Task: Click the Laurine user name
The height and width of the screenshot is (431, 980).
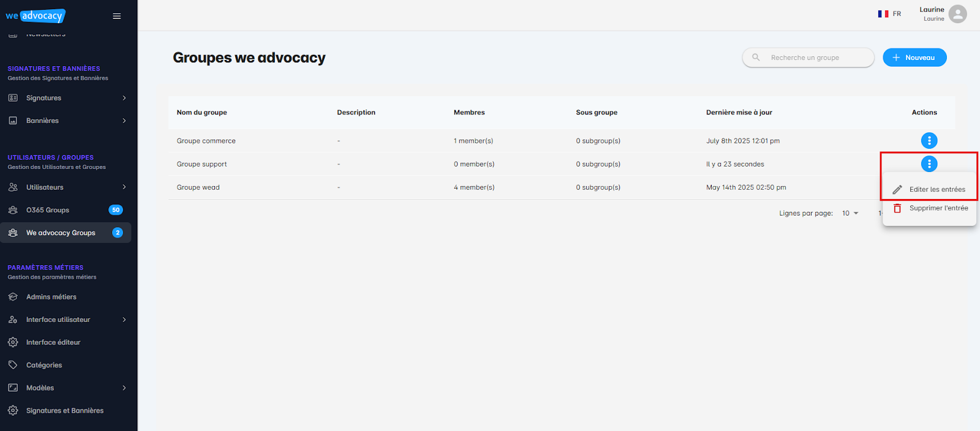Action: [x=932, y=10]
